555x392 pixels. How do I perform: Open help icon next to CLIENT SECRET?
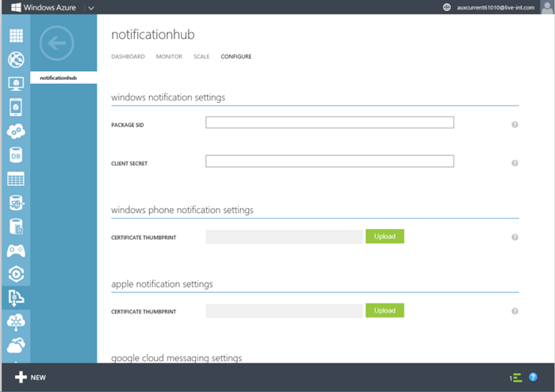click(515, 163)
